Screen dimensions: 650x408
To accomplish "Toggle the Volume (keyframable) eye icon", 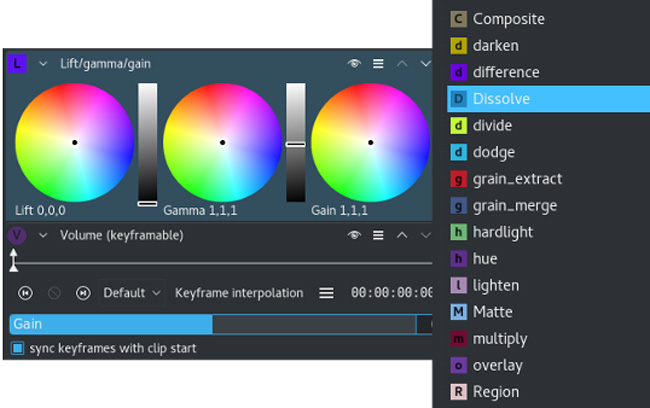I will pyautogui.click(x=354, y=235).
